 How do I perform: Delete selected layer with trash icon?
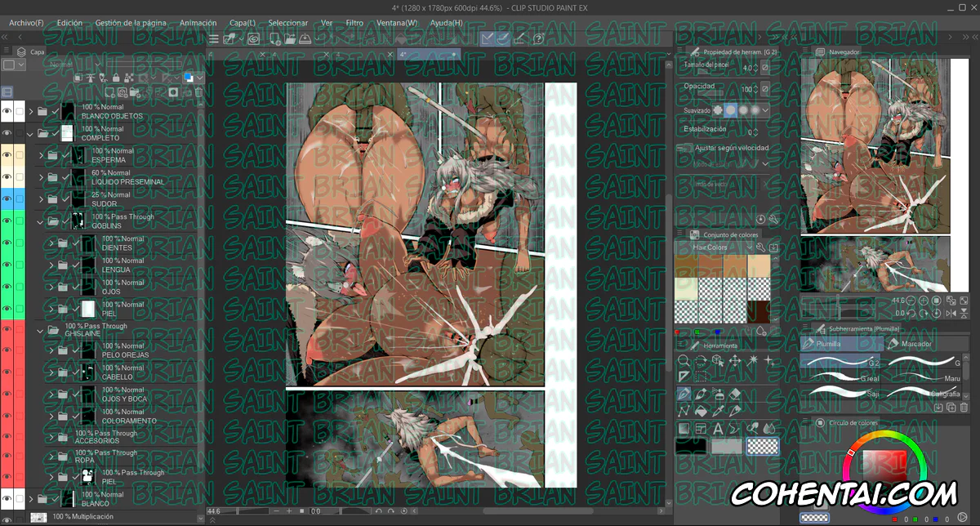(198, 93)
